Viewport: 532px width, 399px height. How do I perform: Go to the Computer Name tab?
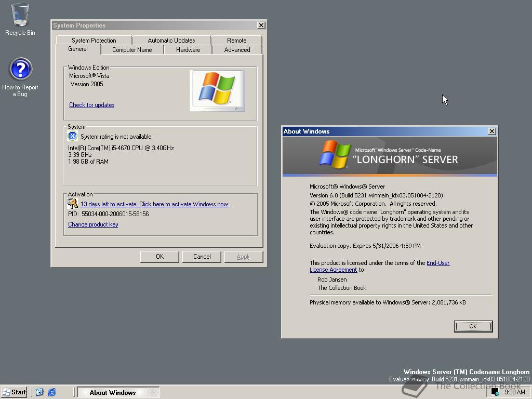[132, 49]
